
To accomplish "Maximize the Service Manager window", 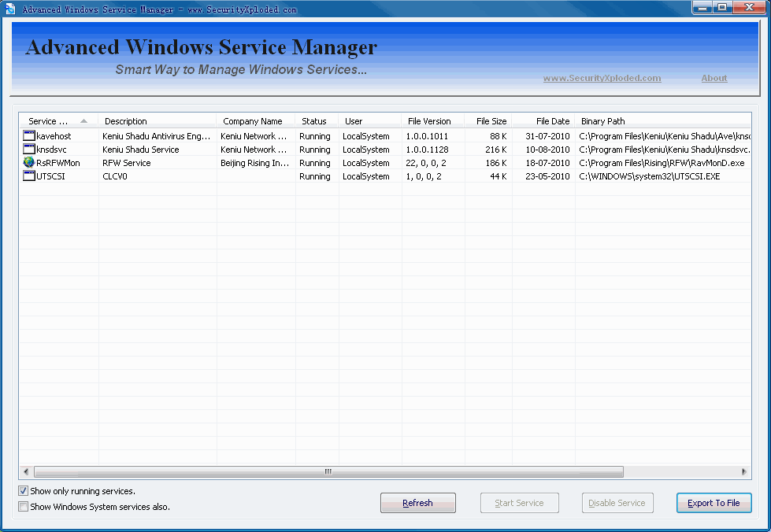I will 722,7.
